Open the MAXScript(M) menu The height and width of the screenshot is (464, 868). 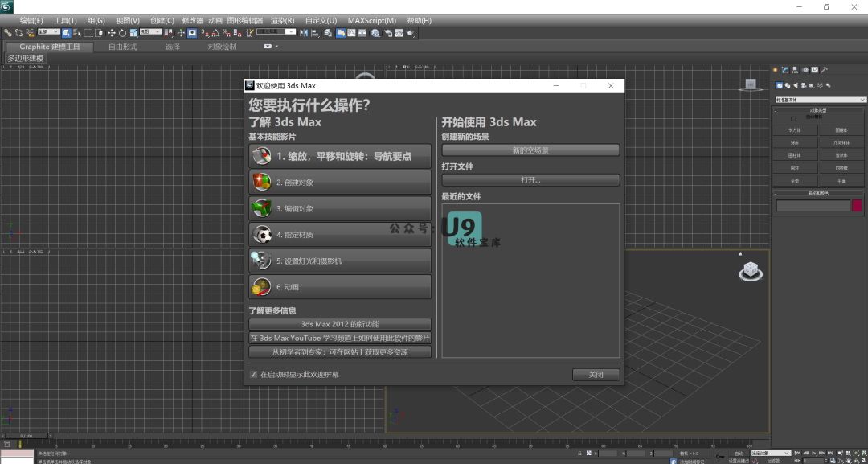(x=371, y=20)
